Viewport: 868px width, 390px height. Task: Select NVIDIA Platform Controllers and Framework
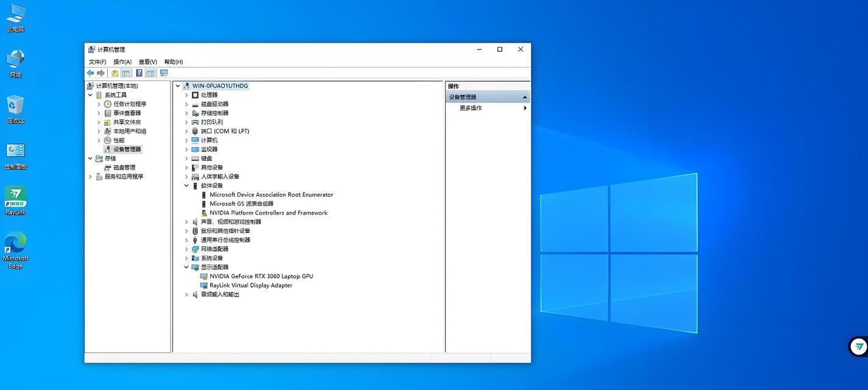coord(267,211)
